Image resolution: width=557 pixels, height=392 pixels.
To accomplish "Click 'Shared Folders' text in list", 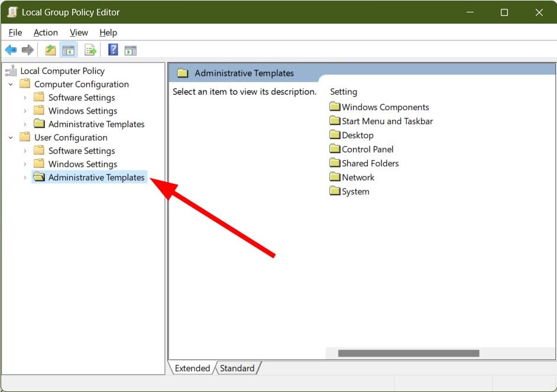I will (370, 163).
